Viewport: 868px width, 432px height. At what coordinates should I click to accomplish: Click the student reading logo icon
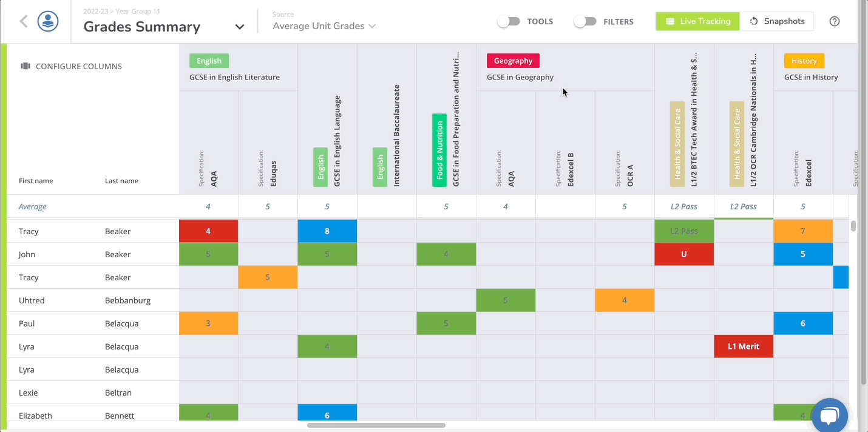[48, 22]
